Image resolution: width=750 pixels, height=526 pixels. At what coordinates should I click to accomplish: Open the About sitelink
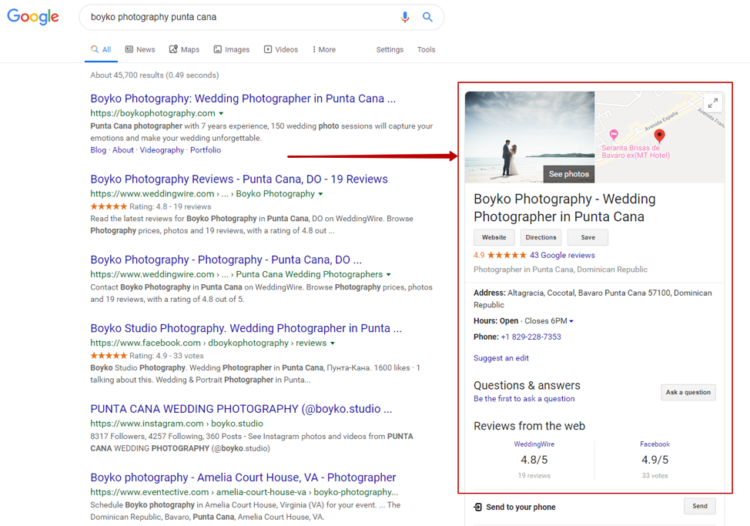coord(123,150)
